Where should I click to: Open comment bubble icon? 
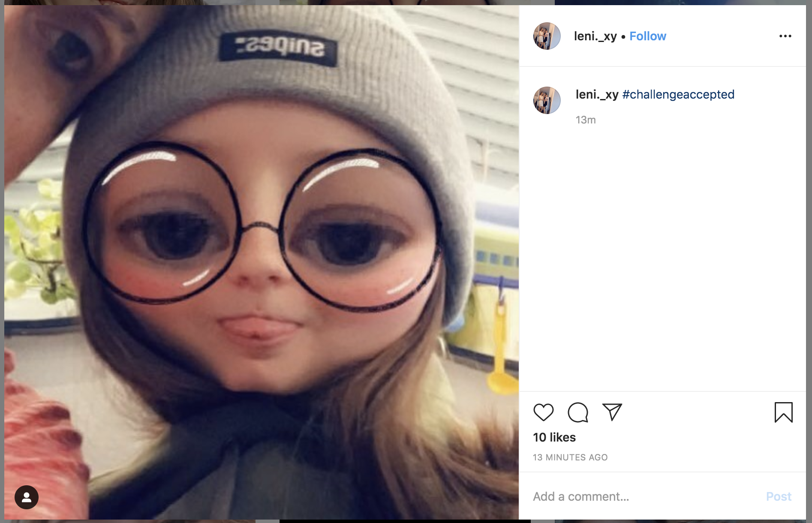tap(577, 412)
